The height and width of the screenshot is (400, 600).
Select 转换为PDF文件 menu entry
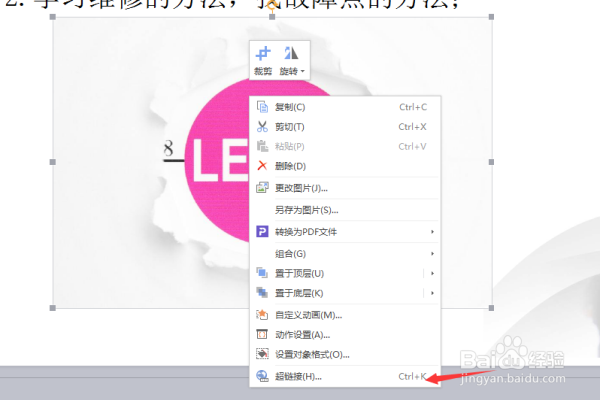[345, 232]
